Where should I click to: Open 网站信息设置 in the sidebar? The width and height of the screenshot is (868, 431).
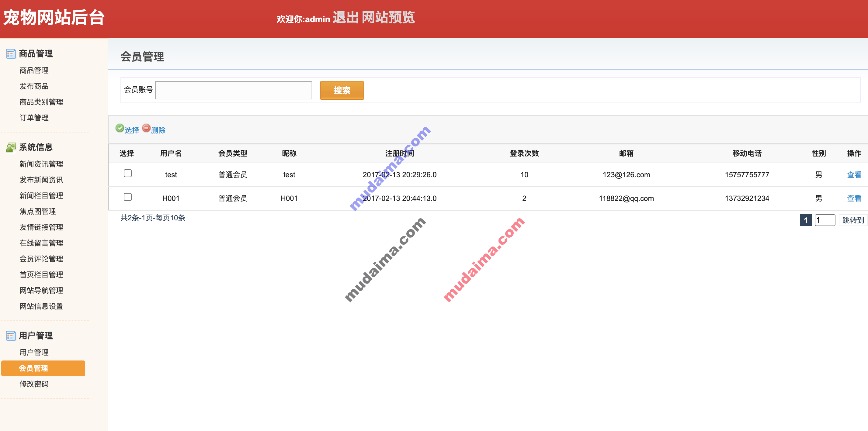(41, 306)
